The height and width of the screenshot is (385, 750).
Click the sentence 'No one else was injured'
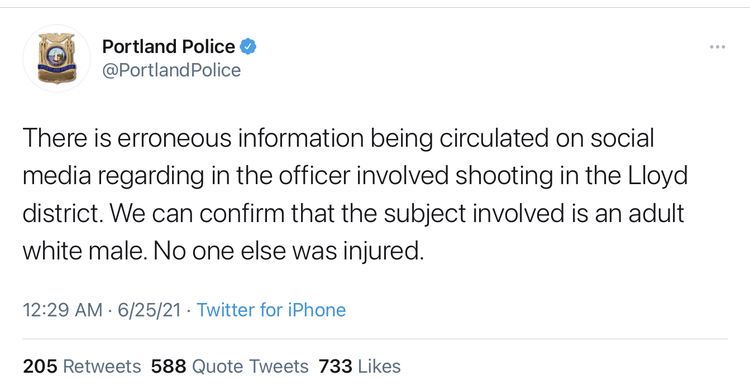[x=288, y=252]
